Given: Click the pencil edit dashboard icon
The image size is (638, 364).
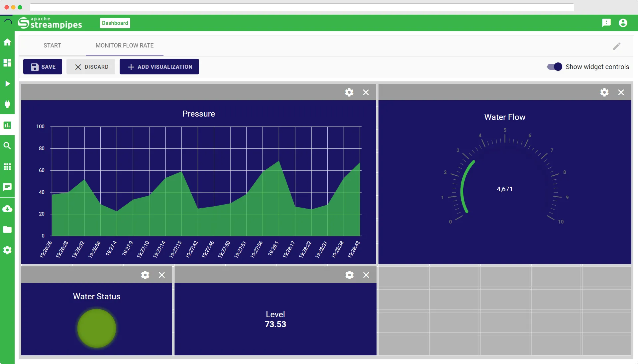Looking at the screenshot, I should [617, 46].
